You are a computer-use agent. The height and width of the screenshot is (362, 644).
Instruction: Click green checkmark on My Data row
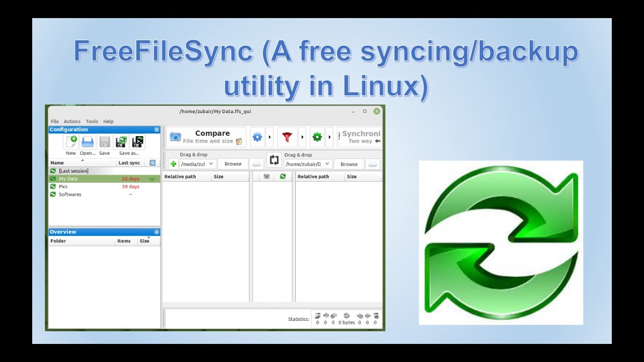(152, 178)
